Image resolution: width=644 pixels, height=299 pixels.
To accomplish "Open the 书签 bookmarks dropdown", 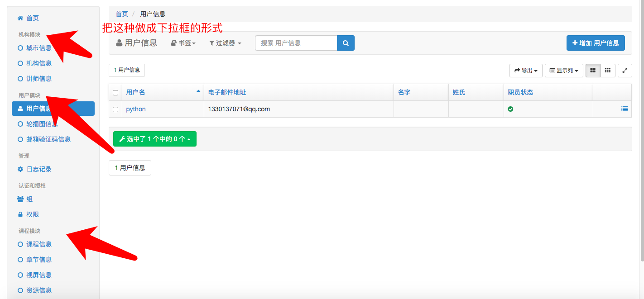I will pyautogui.click(x=183, y=43).
